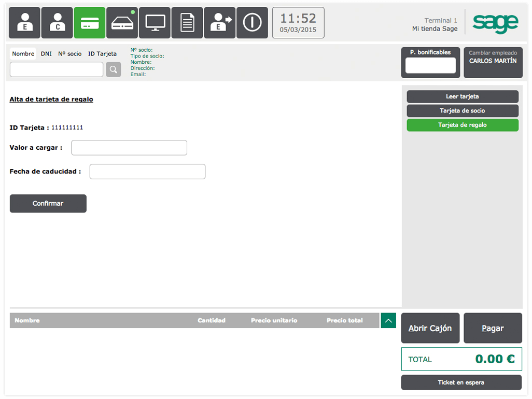Viewport: 532px width, 399px height.
Task: Click the Precio unitario column header
Action: 274,320
